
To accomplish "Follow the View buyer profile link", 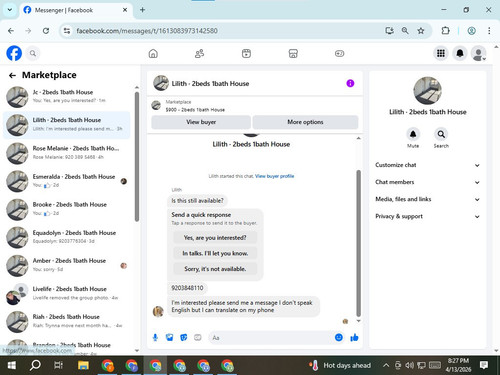I will click(x=274, y=176).
